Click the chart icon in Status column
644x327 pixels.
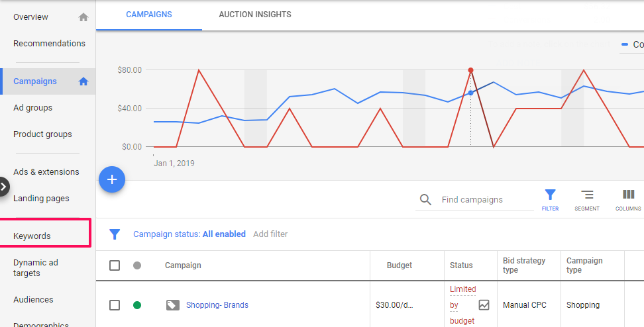tap(484, 305)
